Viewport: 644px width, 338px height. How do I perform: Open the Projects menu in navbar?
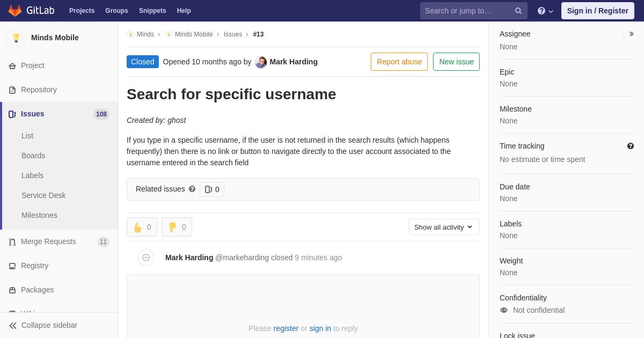tap(82, 11)
